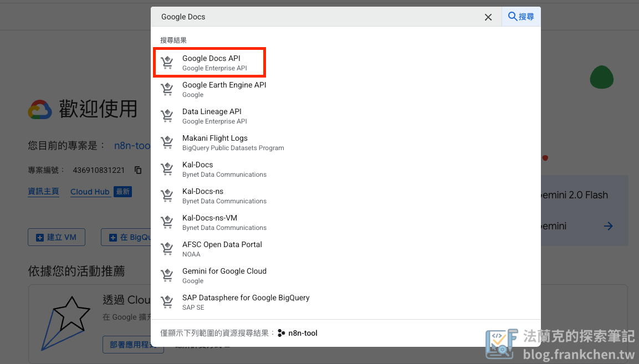Click the marketplace icon beside Google Docs API
The height and width of the screenshot is (364, 639).
coord(167,63)
